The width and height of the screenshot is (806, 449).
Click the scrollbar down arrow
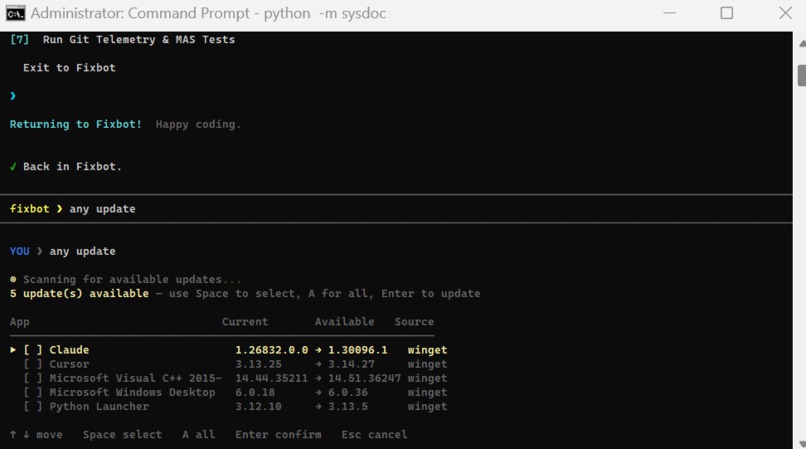(802, 444)
